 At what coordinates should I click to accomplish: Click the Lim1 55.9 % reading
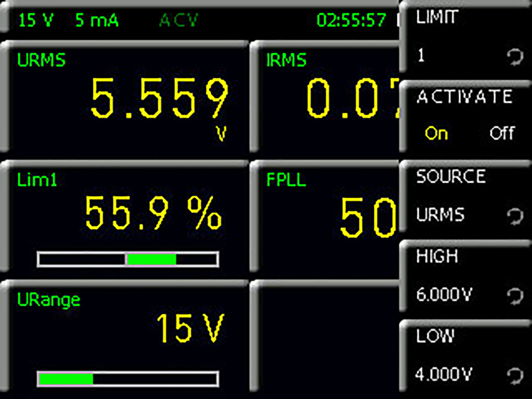[153, 213]
